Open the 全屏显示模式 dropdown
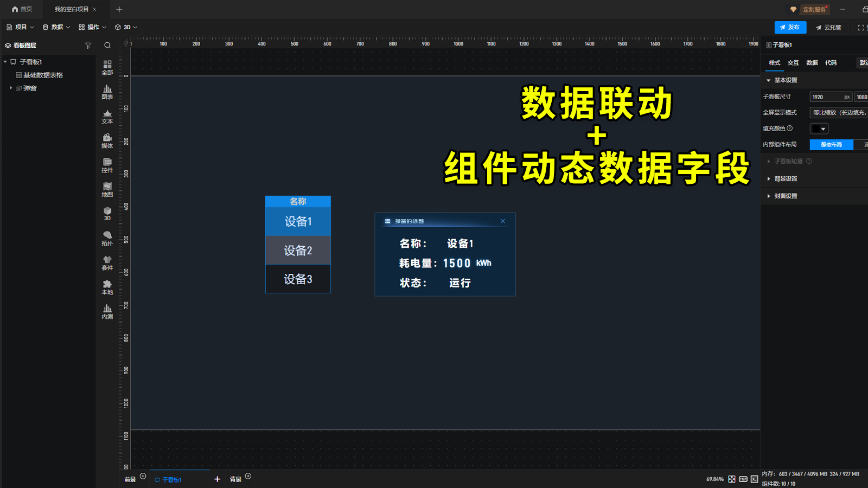The width and height of the screenshot is (868, 488). 839,113
